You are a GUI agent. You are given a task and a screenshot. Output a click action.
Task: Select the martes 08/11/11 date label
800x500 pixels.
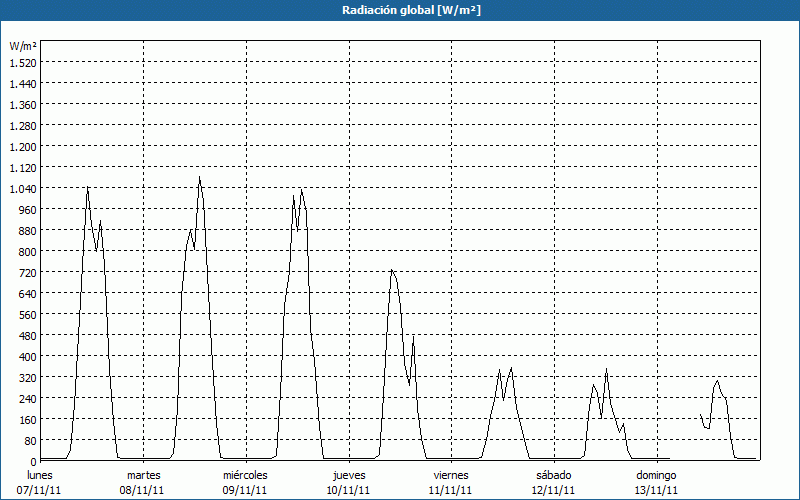(x=143, y=482)
